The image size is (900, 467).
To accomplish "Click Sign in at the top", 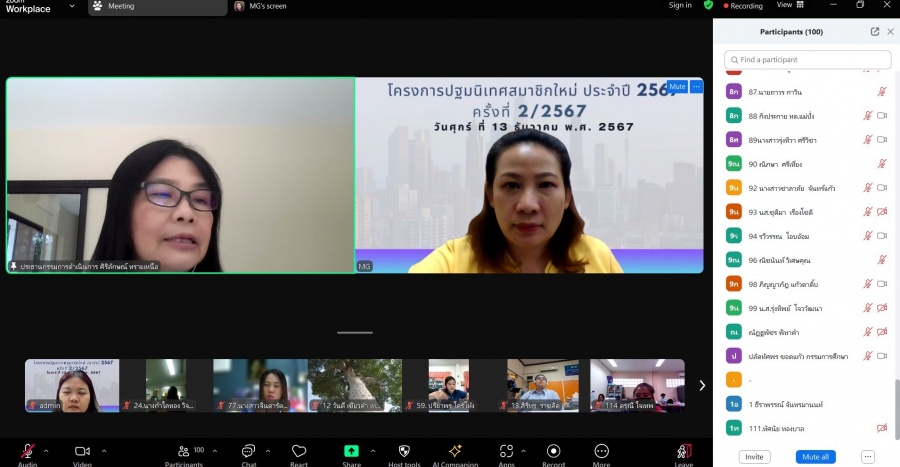I will [680, 5].
